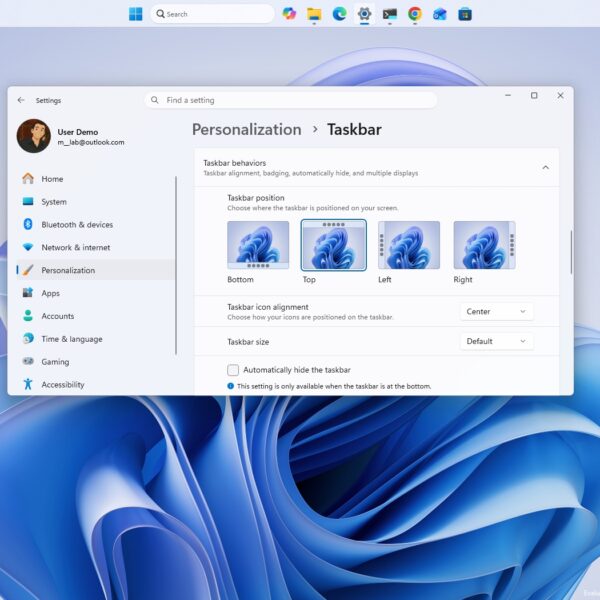Open the Copilot icon in the taskbar

tap(289, 14)
